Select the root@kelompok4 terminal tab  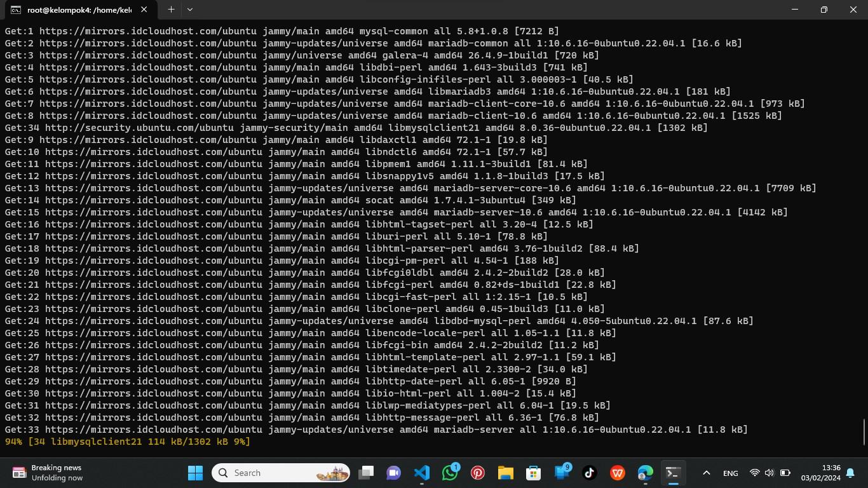click(x=79, y=10)
